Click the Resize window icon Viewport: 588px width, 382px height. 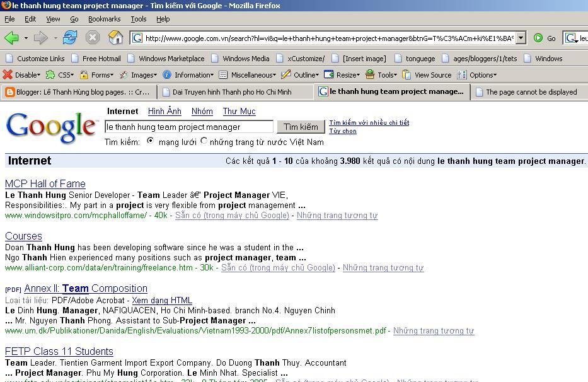(329, 74)
